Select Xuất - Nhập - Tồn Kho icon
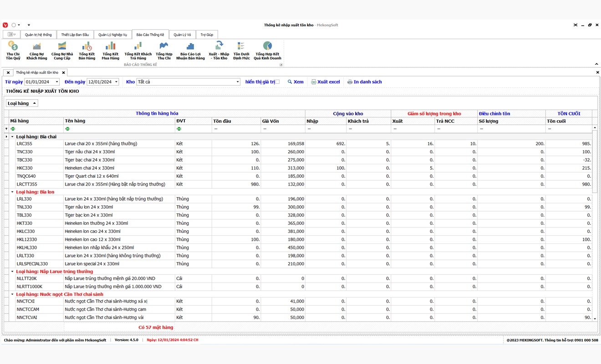Viewport: 601px width, 364px height. tap(219, 50)
